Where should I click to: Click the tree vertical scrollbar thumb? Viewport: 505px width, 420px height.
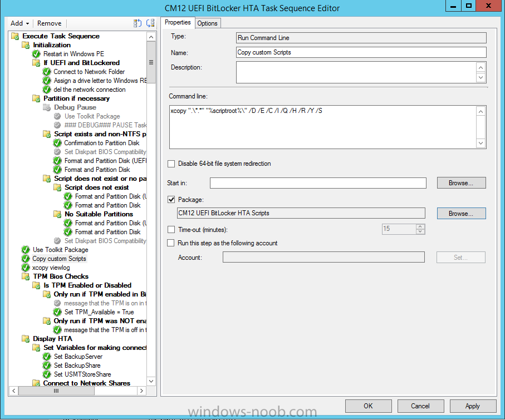(x=151, y=62)
